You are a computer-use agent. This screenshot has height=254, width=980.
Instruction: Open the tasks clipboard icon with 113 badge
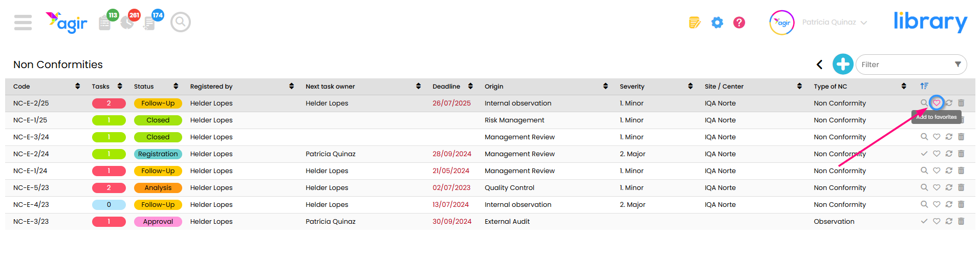click(105, 23)
